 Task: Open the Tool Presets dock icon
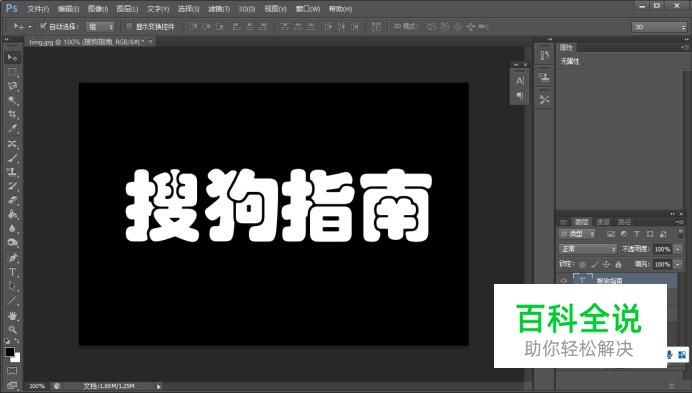(544, 99)
